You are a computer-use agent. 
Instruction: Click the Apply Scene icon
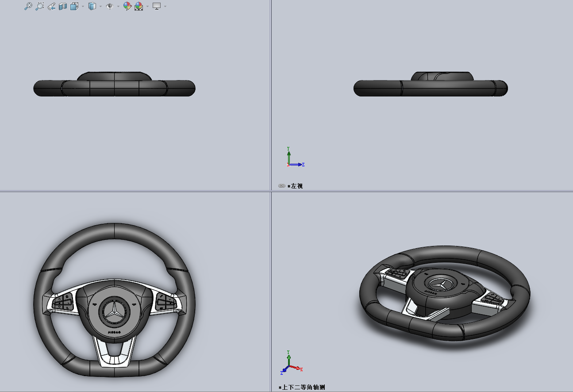139,6
